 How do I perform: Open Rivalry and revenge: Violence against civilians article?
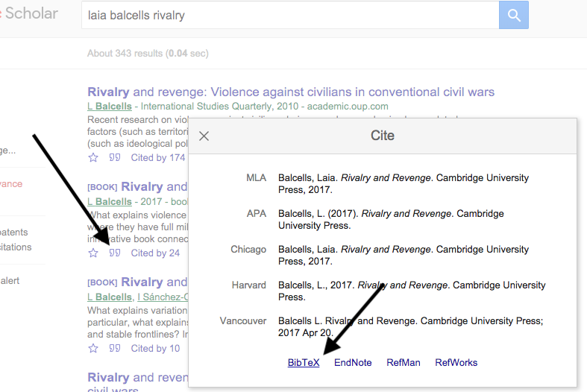tap(291, 92)
